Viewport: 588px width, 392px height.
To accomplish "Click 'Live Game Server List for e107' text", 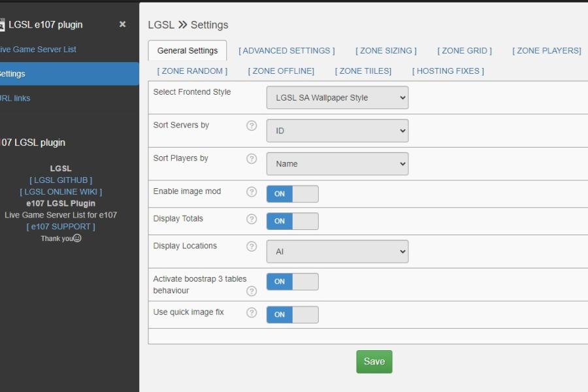I will (61, 215).
